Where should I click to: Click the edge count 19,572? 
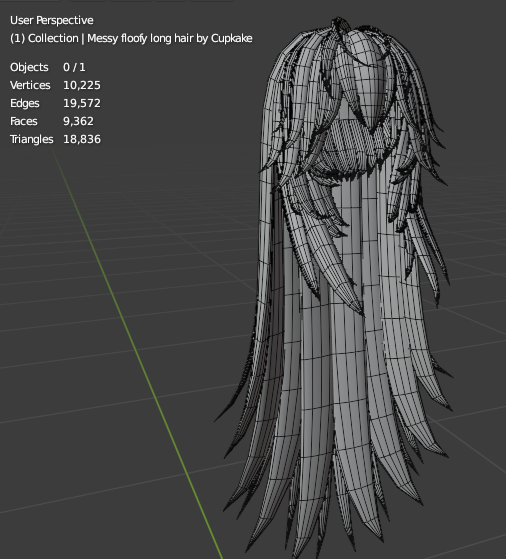click(x=82, y=103)
